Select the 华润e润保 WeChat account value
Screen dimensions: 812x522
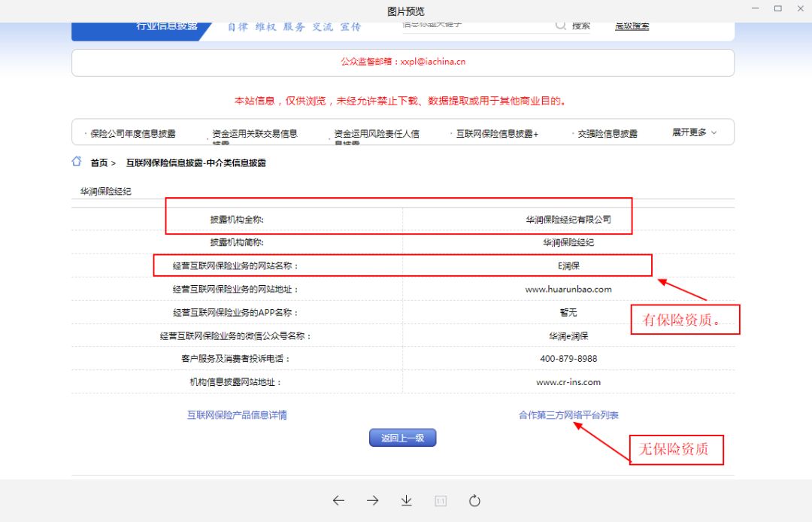click(568, 336)
